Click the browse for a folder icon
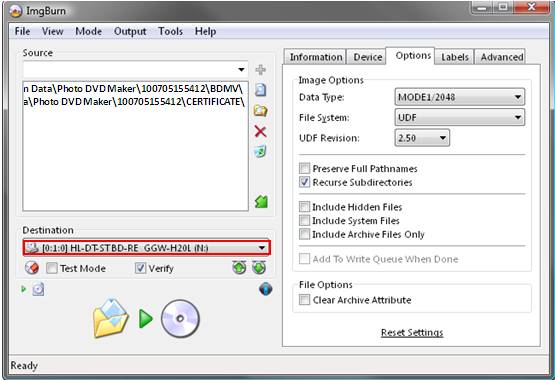This screenshot has height=380, width=555. tap(261, 111)
